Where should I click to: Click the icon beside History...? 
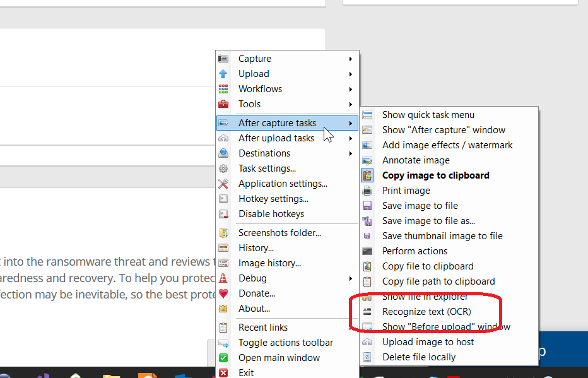tap(223, 248)
